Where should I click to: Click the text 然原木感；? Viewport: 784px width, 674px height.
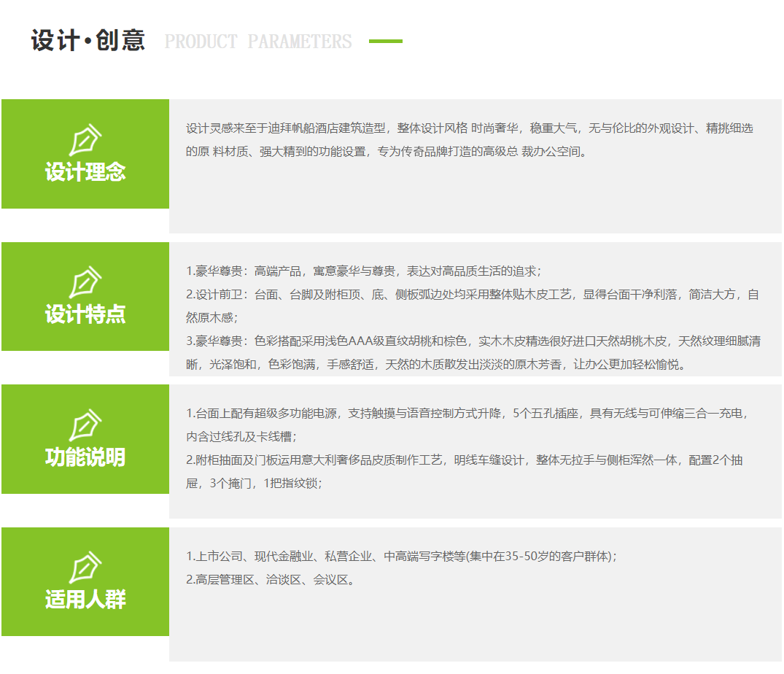pyautogui.click(x=212, y=317)
